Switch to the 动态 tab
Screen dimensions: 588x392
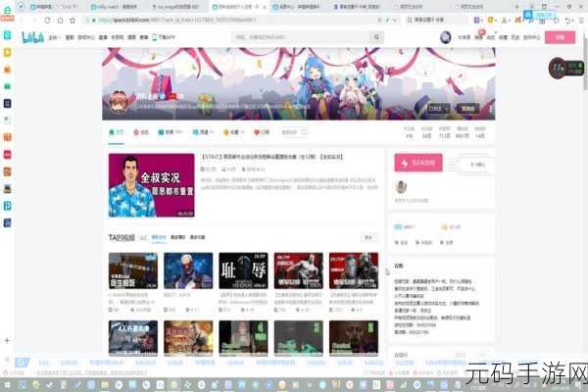(x=141, y=132)
